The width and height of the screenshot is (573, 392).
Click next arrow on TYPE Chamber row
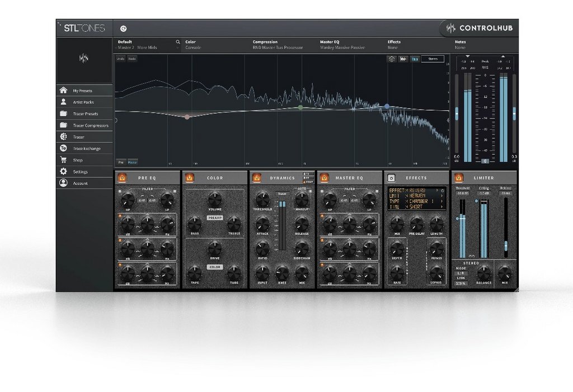[x=442, y=201]
